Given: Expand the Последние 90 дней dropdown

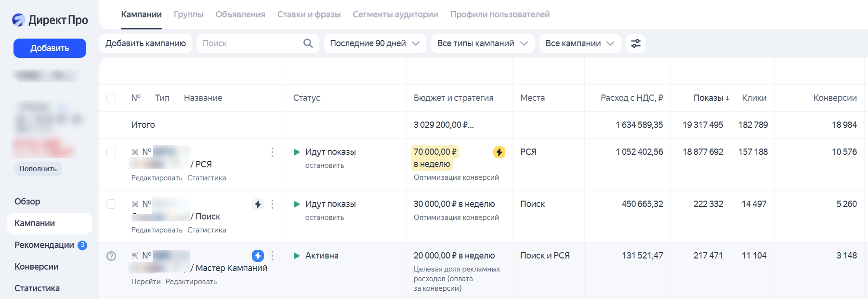Looking at the screenshot, I should (374, 43).
